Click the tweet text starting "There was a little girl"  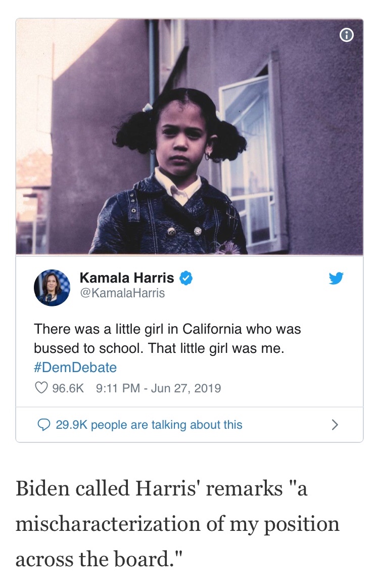tap(167, 329)
